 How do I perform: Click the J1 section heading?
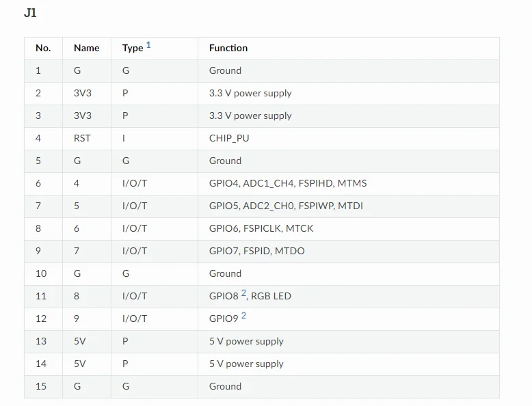30,13
